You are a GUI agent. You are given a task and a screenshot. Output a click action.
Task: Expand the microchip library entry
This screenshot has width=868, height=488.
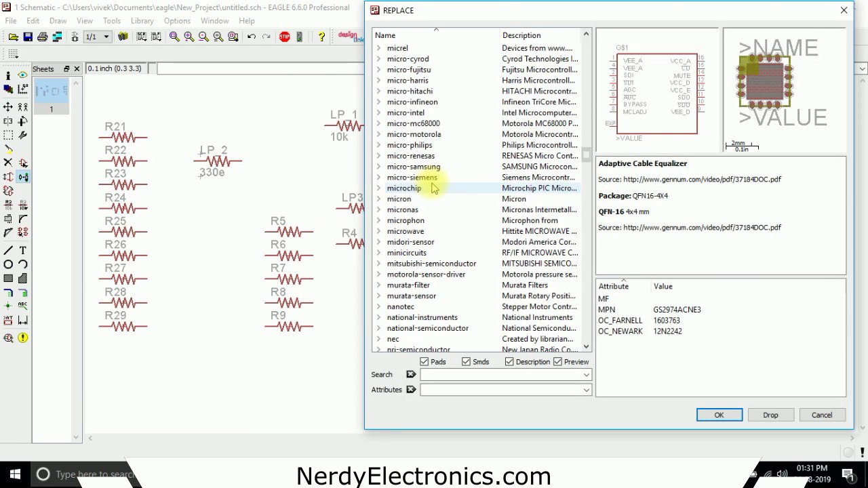coord(379,188)
